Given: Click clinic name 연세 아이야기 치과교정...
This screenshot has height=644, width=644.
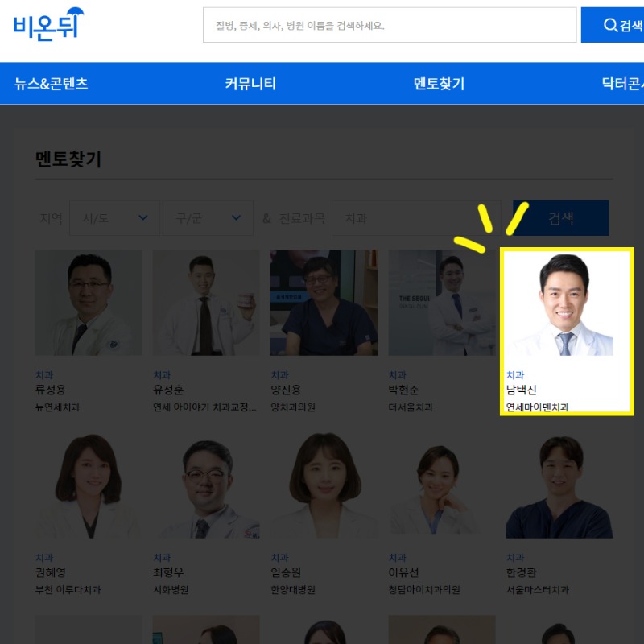Looking at the screenshot, I should click(204, 407).
